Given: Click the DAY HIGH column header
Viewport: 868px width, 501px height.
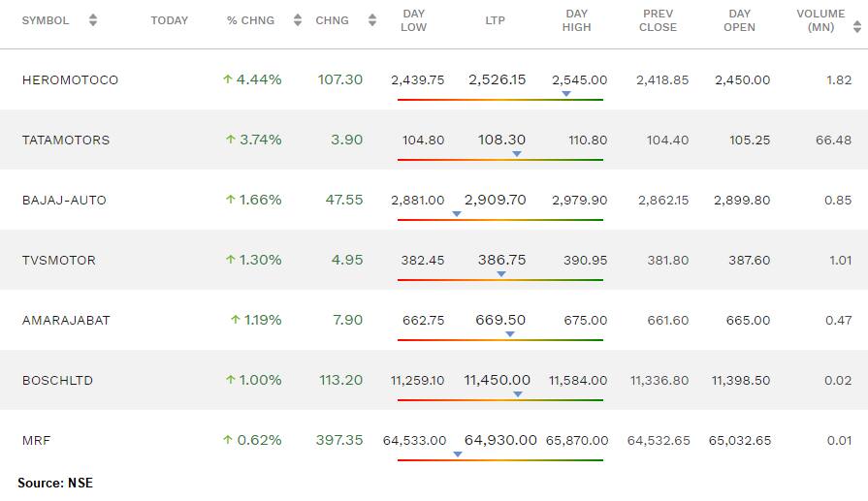Looking at the screenshot, I should click(577, 20).
